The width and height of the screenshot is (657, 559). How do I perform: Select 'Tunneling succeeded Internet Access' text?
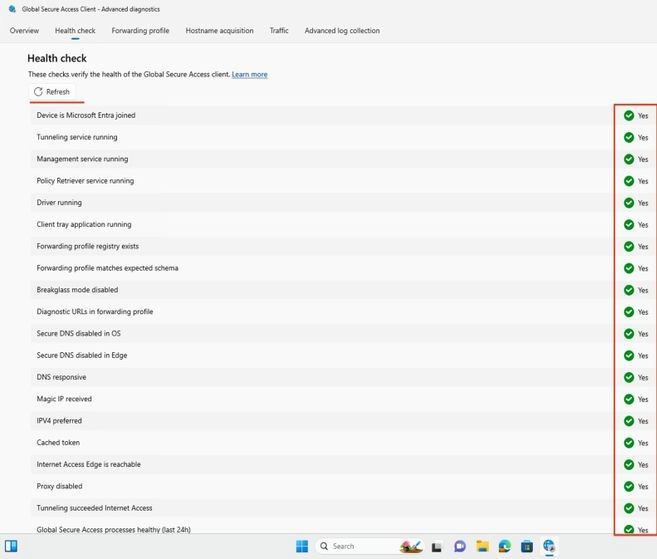[x=94, y=507]
